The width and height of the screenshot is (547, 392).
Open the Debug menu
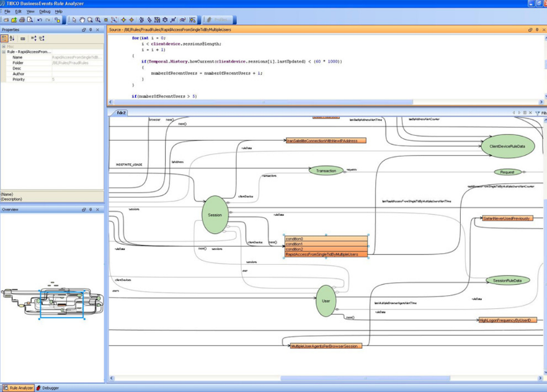(45, 12)
